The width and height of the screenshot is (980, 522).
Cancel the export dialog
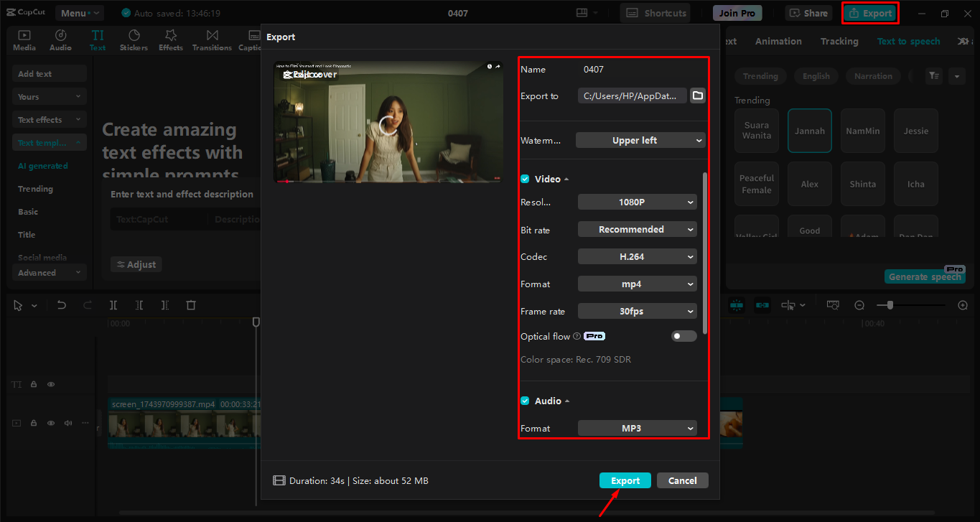tap(683, 480)
